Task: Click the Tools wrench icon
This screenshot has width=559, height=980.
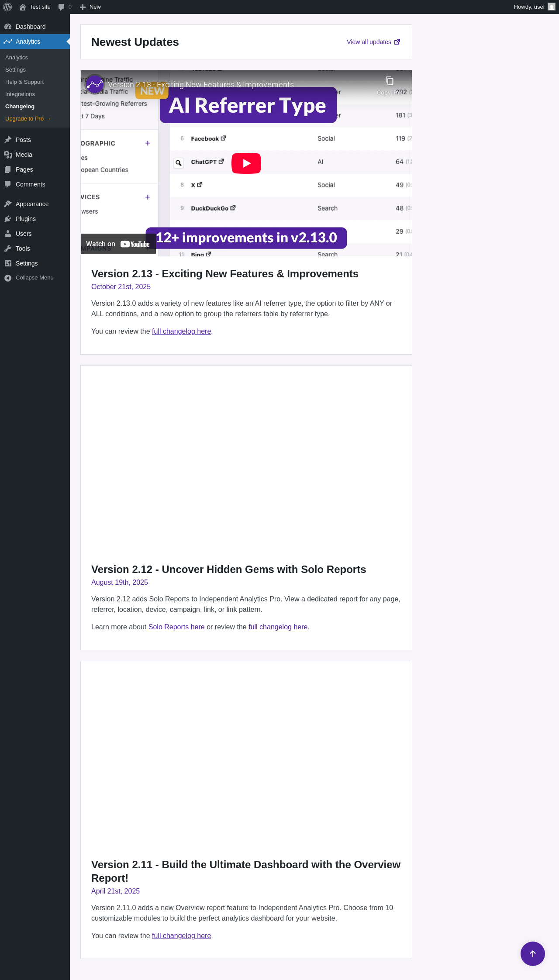Action: coord(8,248)
